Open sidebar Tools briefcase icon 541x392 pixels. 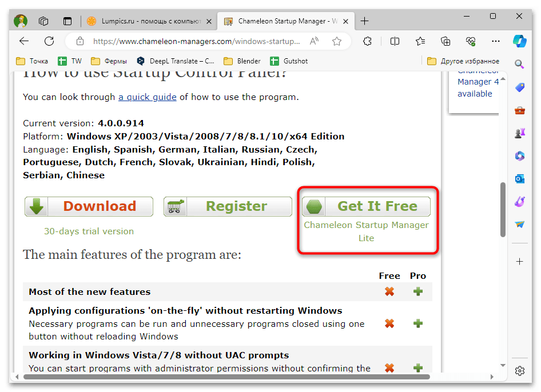pos(519,110)
